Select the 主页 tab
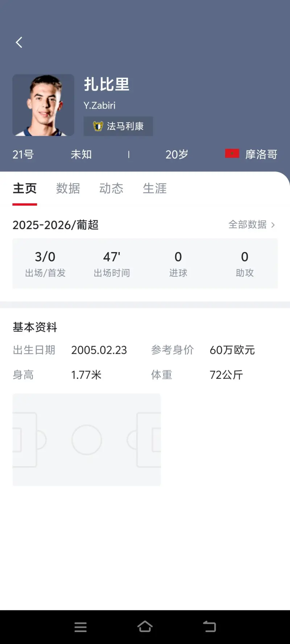 [25, 188]
